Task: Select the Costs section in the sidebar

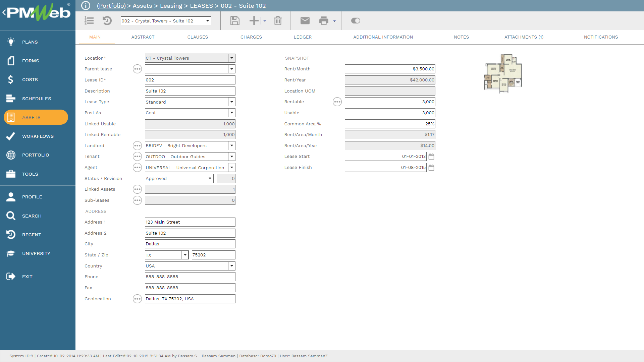Action: [x=30, y=79]
